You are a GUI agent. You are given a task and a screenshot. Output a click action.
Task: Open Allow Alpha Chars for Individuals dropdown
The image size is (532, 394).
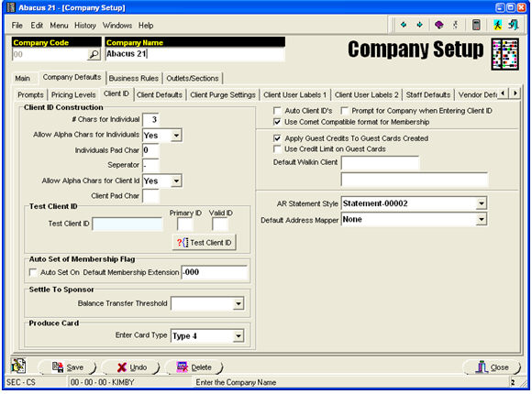(176, 136)
